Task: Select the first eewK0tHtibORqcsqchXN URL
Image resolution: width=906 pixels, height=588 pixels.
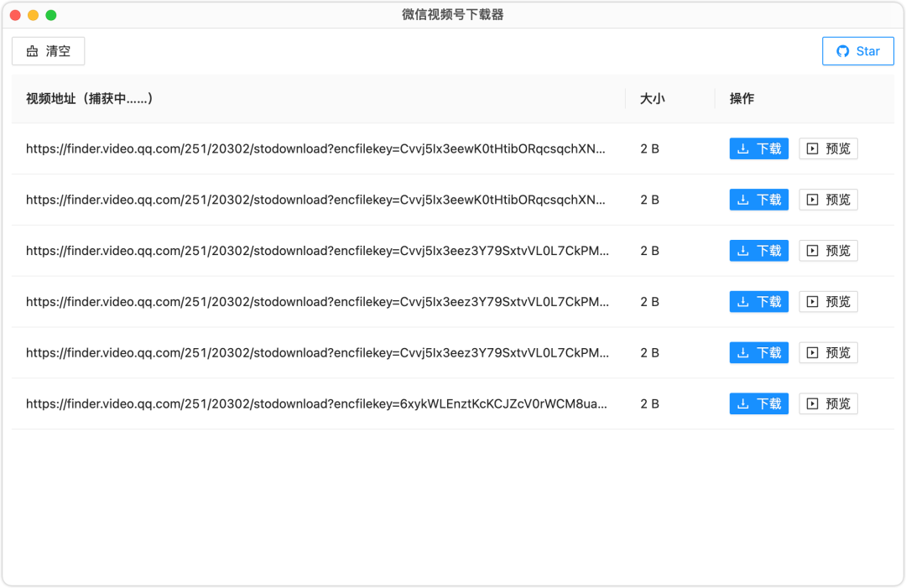Action: tap(315, 149)
